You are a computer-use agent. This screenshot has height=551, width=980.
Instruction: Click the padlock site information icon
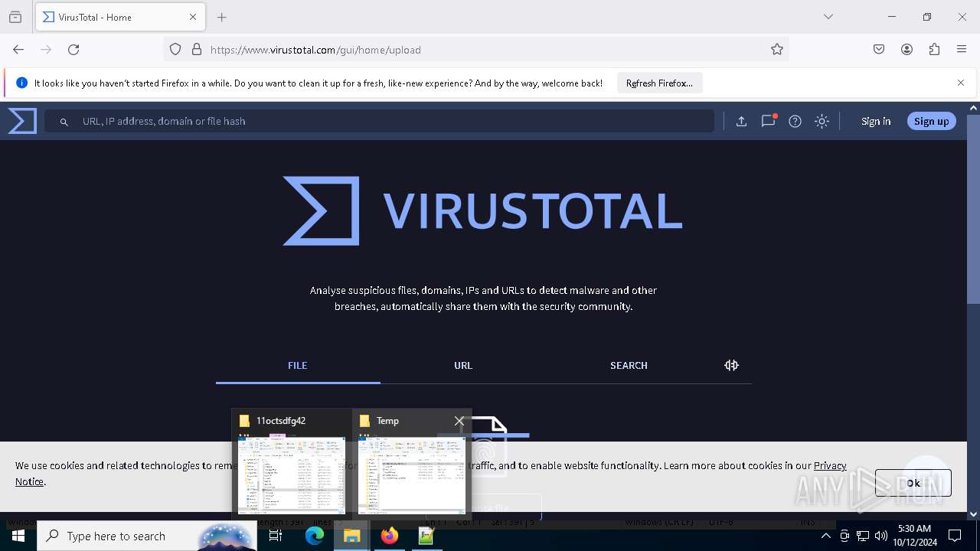tap(197, 49)
